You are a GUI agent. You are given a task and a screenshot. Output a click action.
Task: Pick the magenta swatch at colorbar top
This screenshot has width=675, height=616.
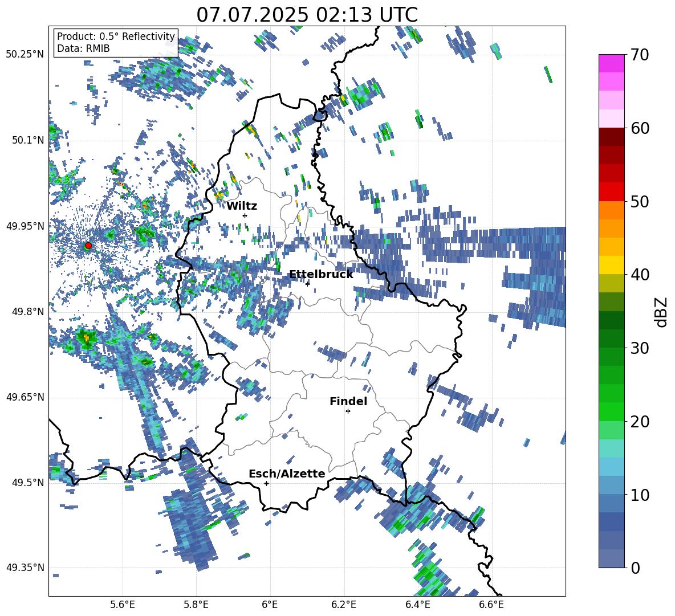click(611, 64)
